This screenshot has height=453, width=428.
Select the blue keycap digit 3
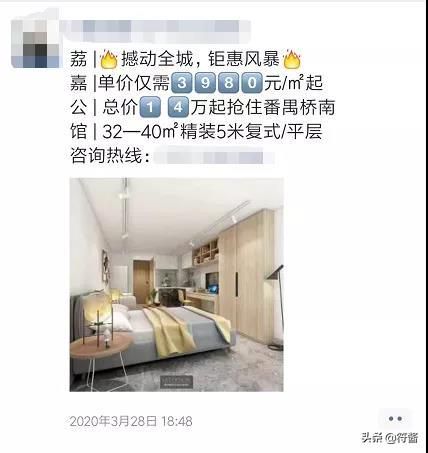pyautogui.click(x=182, y=83)
